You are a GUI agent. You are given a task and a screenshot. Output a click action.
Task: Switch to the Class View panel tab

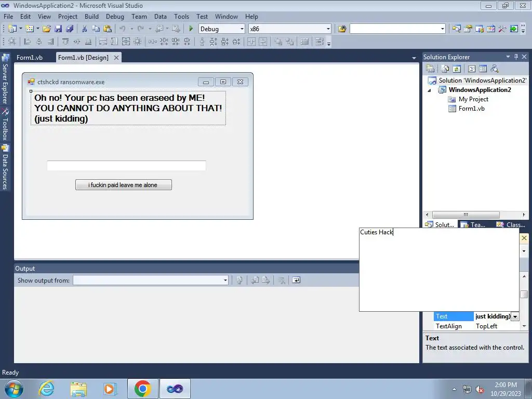(x=511, y=224)
